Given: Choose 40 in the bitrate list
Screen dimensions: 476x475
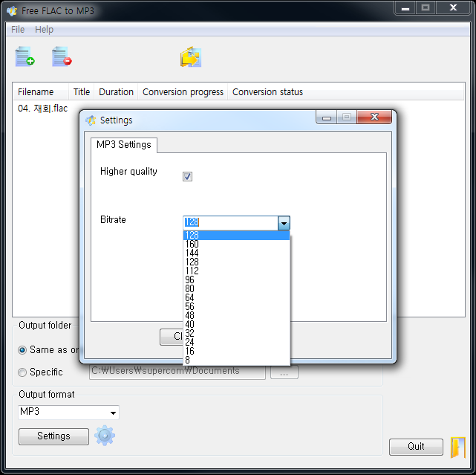Looking at the screenshot, I should point(236,325).
